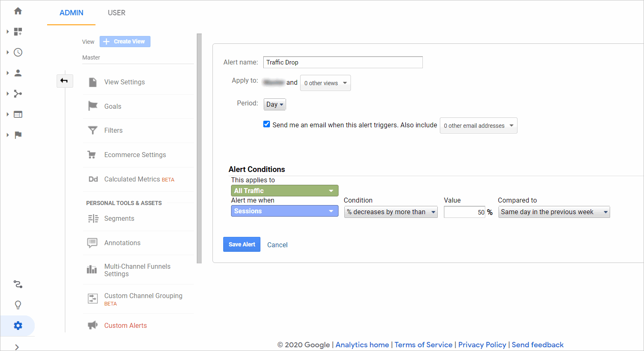
Task: Open the Home icon in the sidebar
Action: (18, 11)
